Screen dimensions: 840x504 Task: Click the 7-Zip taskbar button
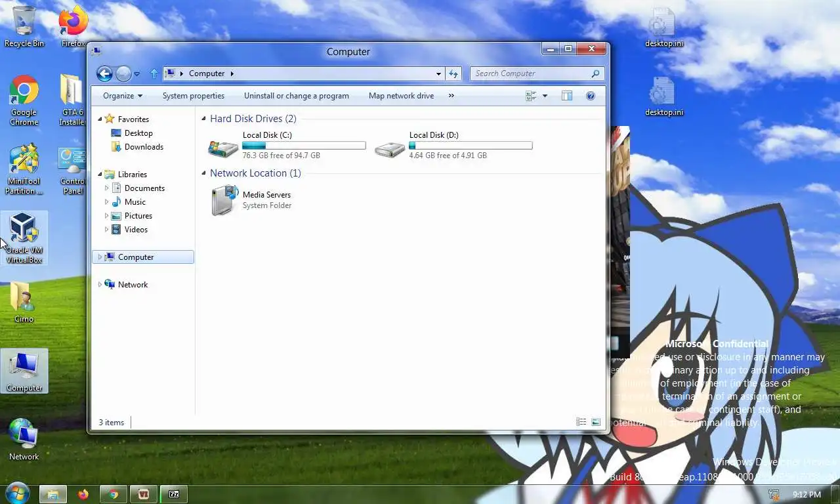[174, 494]
